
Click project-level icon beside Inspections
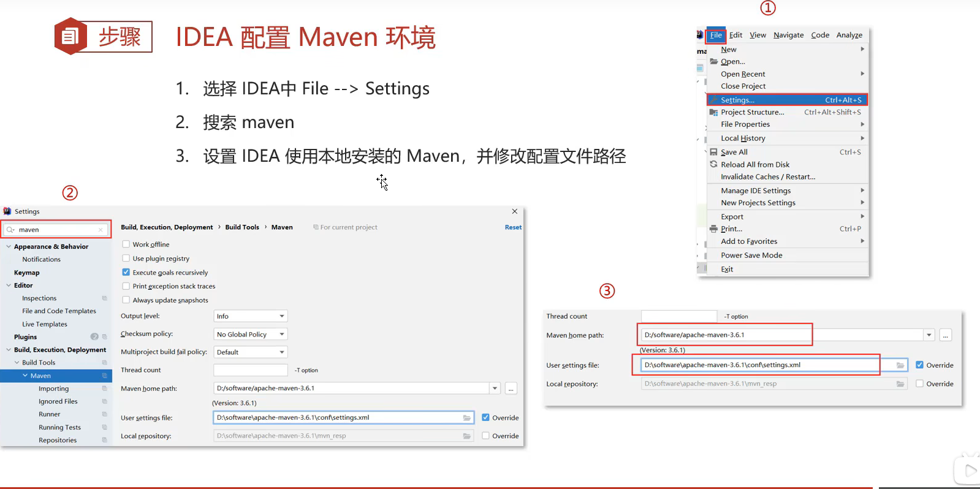pyautogui.click(x=104, y=298)
